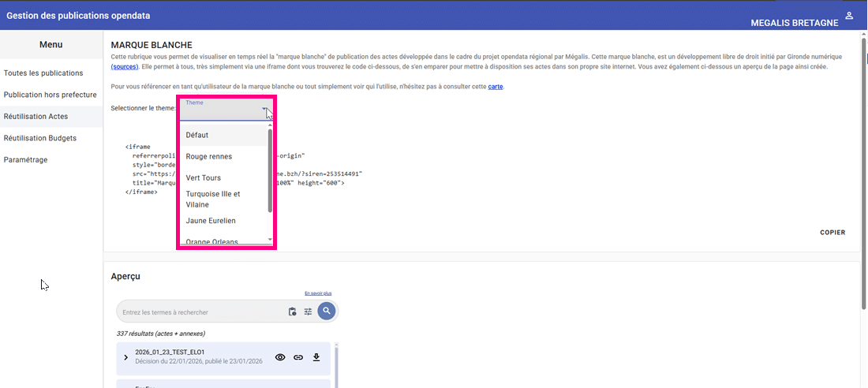Choose the Jaune Eurelien theme
Screen dimensions: 868x388
point(210,221)
